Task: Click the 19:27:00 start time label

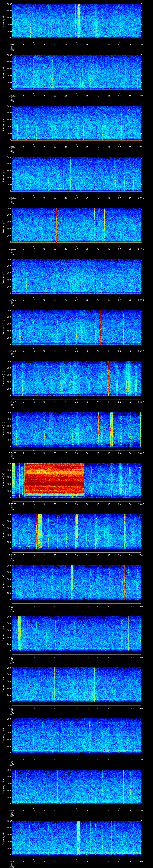Action: (12, 606)
